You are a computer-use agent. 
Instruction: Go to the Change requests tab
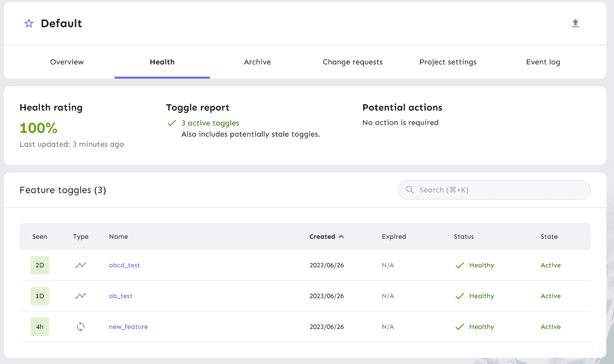pos(353,62)
